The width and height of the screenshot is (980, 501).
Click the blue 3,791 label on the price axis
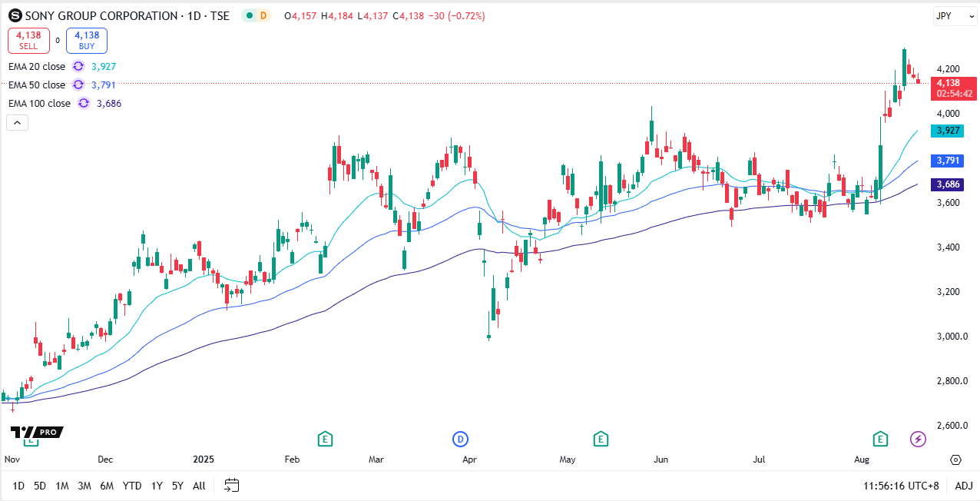click(x=947, y=161)
